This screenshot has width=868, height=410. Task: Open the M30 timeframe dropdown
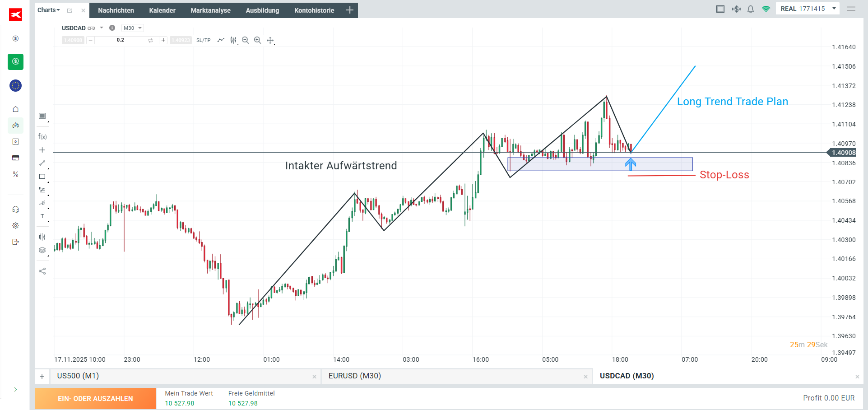pyautogui.click(x=133, y=28)
